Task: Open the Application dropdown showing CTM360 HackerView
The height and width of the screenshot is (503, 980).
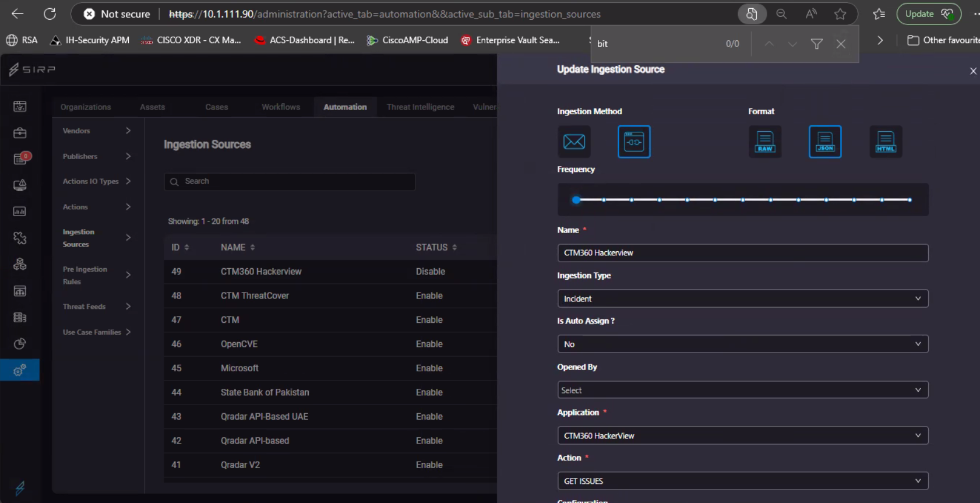Action: pos(742,435)
